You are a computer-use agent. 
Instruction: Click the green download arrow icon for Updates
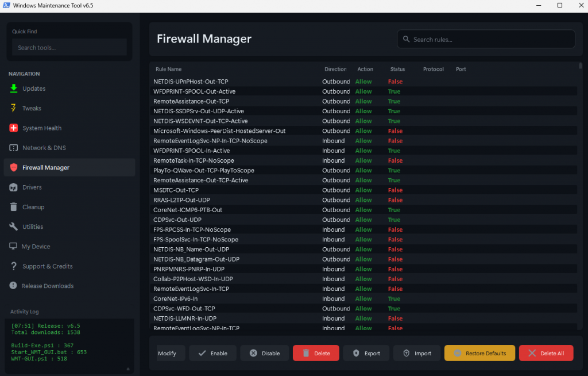pos(14,89)
